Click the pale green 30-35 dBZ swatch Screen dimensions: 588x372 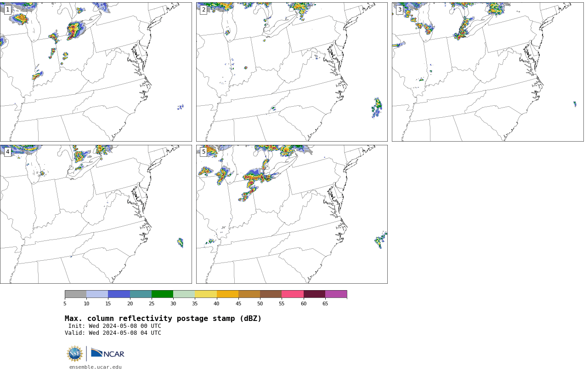click(184, 294)
